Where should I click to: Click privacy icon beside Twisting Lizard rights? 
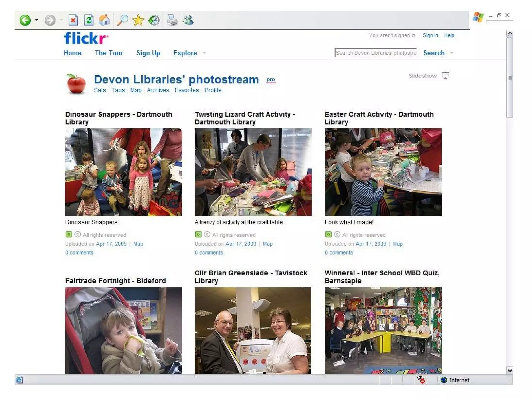tap(198, 235)
